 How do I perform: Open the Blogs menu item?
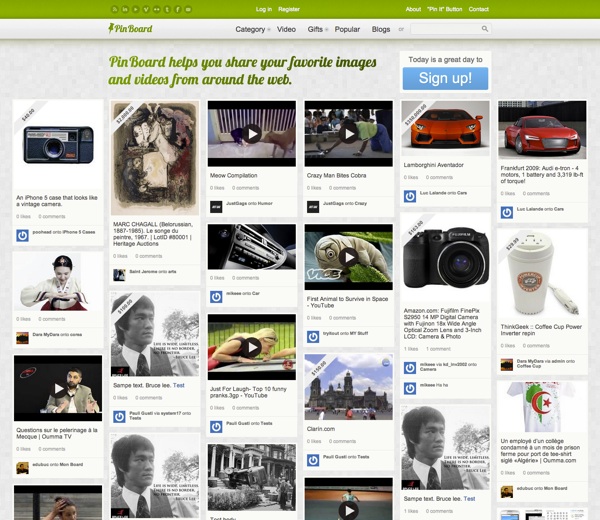click(381, 29)
